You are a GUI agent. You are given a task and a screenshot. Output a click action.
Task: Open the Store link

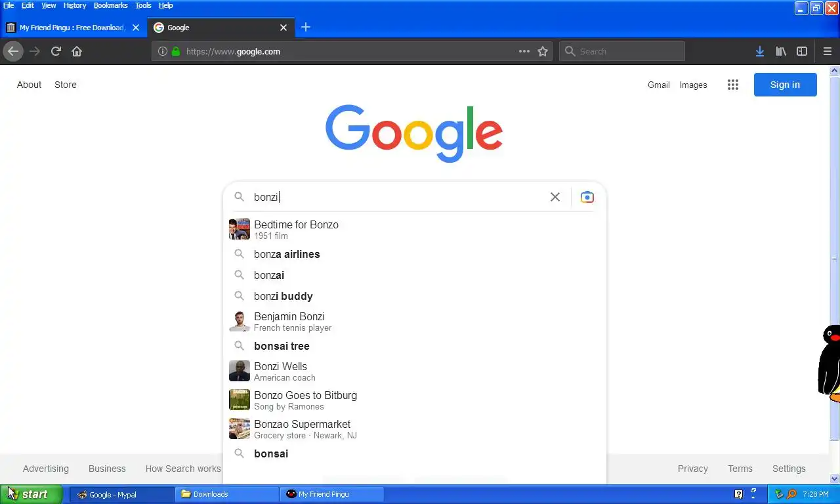coord(66,85)
